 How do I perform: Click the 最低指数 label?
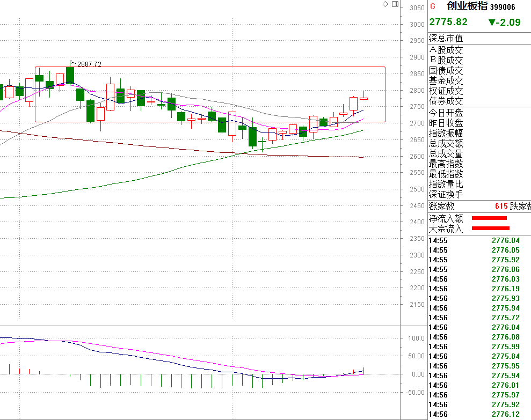tap(446, 174)
